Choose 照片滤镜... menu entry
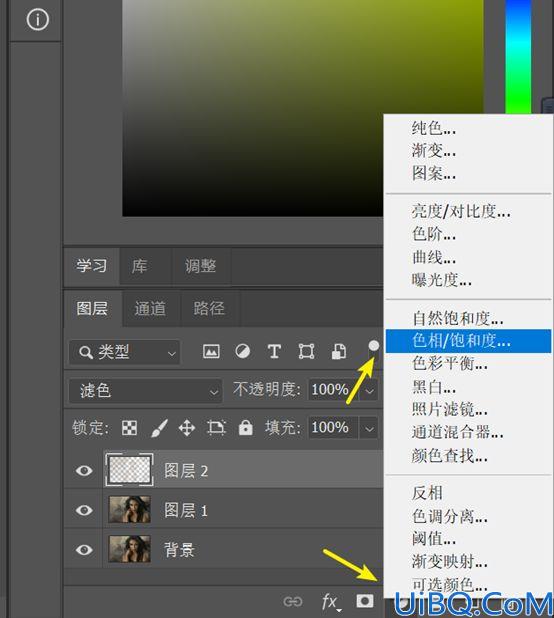 point(468,410)
